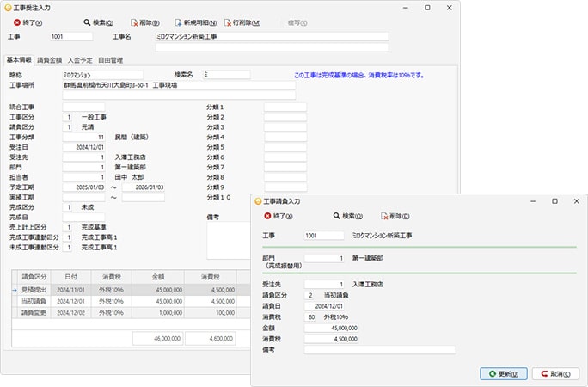Click the 金額 column header
This screenshot has width=588, height=387.
(158, 277)
